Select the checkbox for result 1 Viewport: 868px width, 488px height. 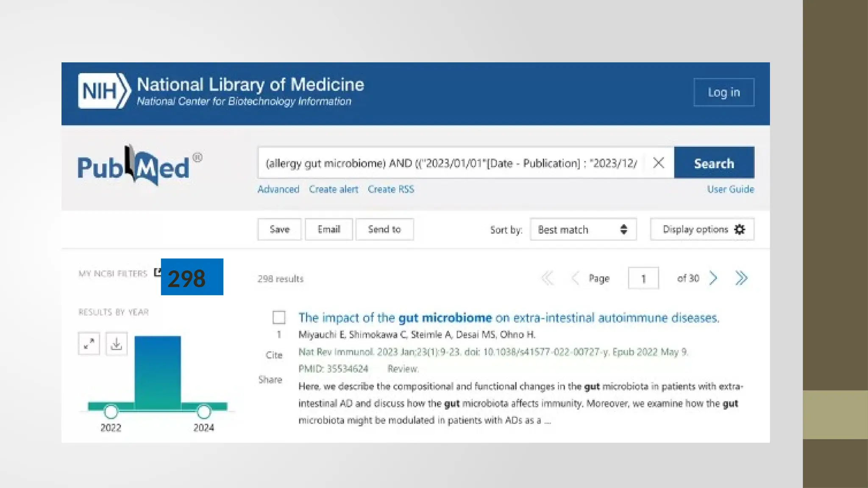point(279,317)
